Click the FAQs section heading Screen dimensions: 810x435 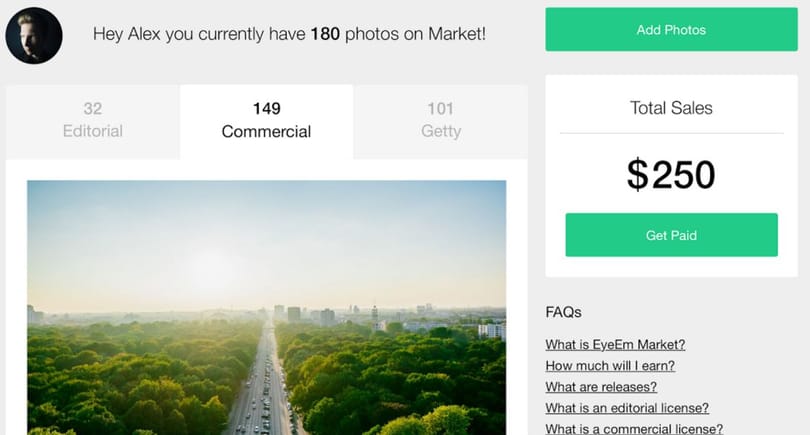564,312
